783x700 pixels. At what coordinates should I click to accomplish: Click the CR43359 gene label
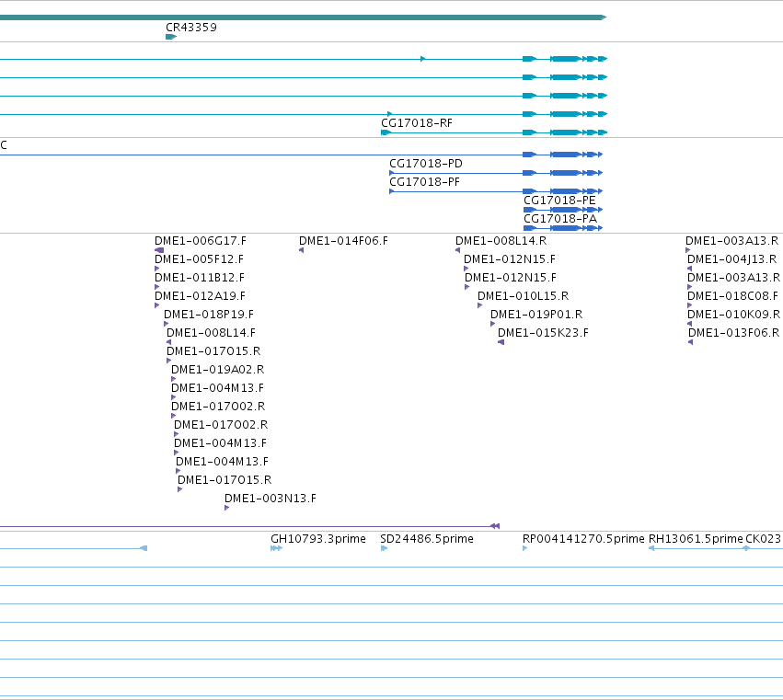(x=191, y=28)
